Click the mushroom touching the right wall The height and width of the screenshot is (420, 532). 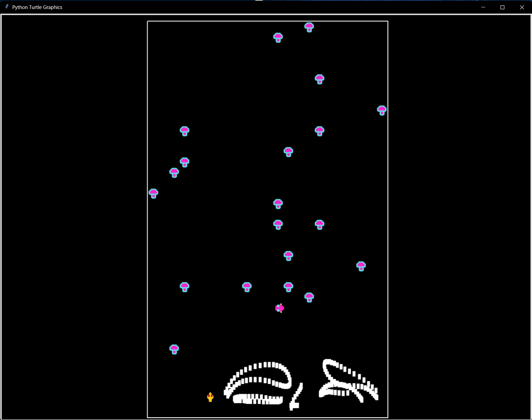point(382,110)
